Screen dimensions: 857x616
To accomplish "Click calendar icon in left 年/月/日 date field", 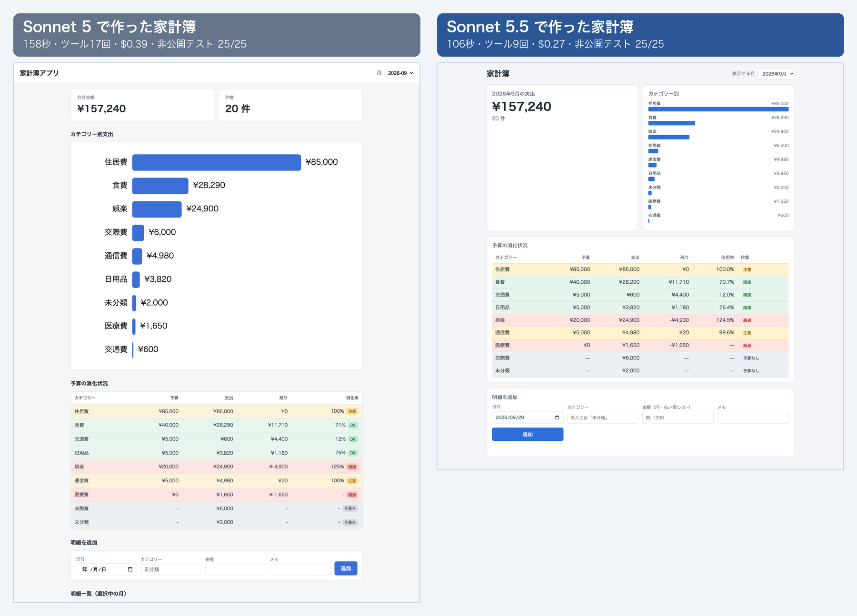I will (130, 569).
